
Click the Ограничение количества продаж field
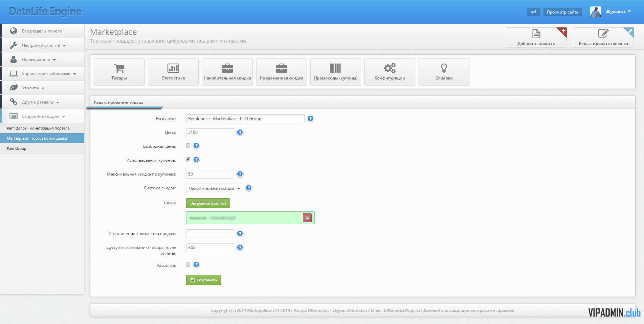(x=210, y=234)
